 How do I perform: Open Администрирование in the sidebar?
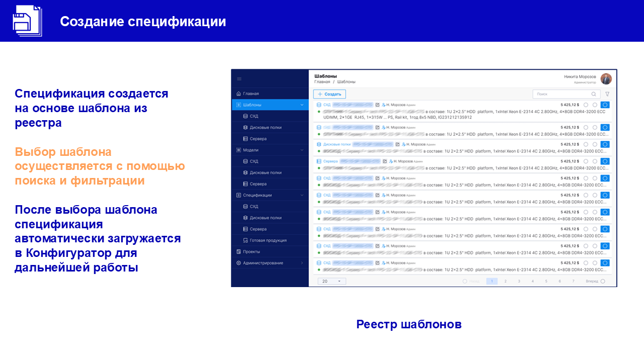(x=270, y=263)
